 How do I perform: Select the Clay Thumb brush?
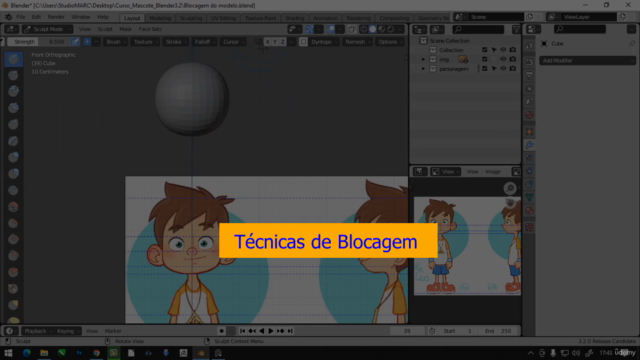[x=13, y=124]
